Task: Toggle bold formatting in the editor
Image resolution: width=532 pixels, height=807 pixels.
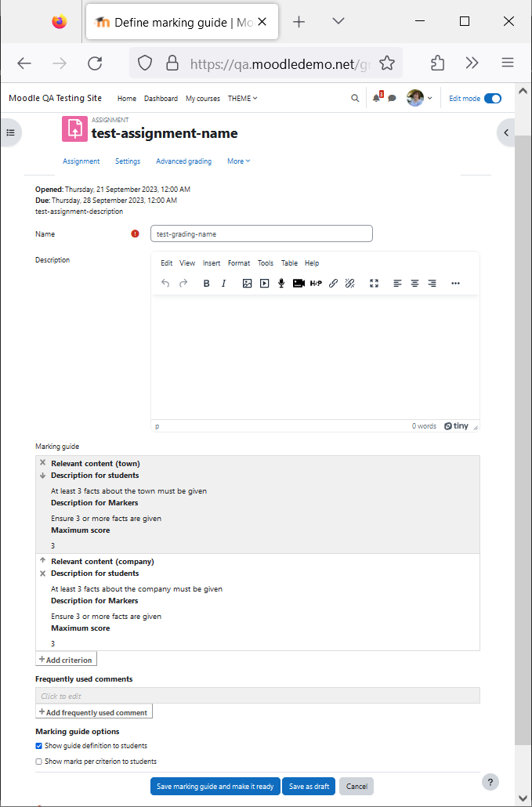Action: click(x=206, y=283)
